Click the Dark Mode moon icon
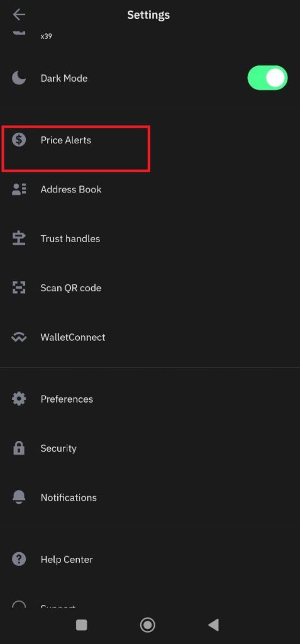 click(x=19, y=78)
